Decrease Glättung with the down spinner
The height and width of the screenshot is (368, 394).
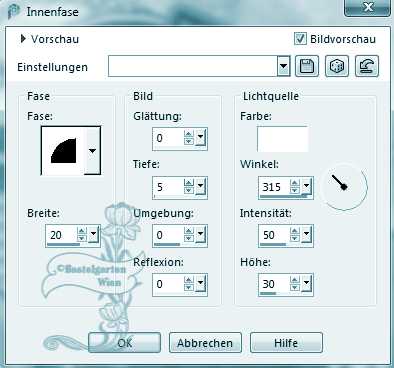pos(189,141)
